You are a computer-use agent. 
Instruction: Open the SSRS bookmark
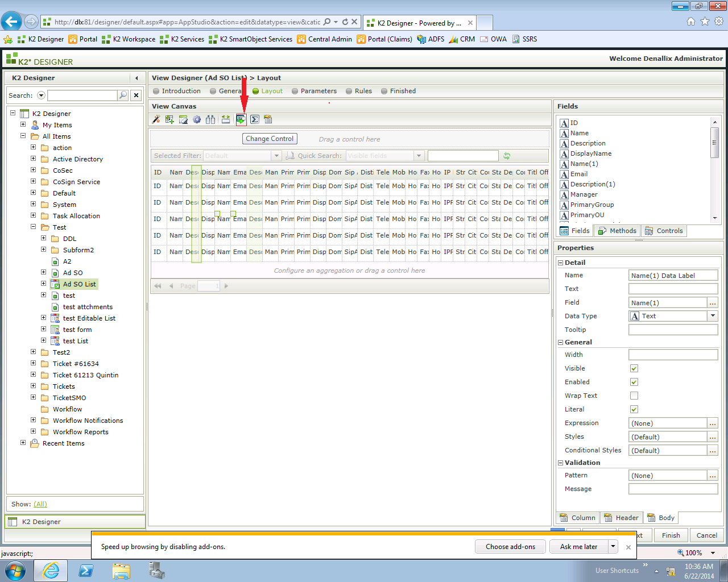(524, 39)
